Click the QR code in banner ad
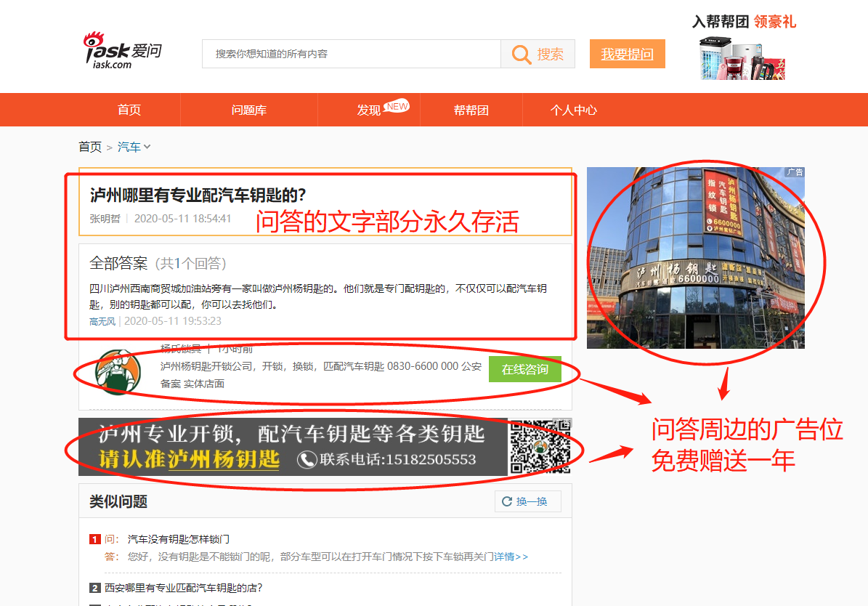Image resolution: width=868 pixels, height=606 pixels. [x=540, y=447]
